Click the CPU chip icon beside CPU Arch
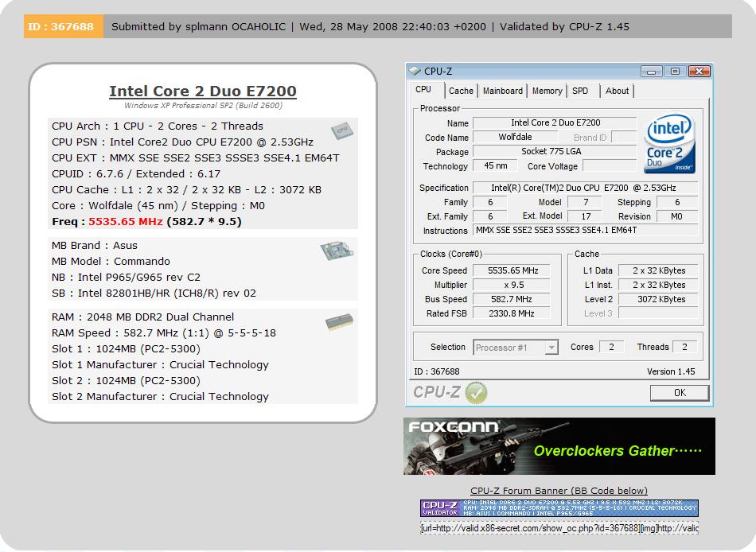The image size is (756, 552). coord(342,130)
